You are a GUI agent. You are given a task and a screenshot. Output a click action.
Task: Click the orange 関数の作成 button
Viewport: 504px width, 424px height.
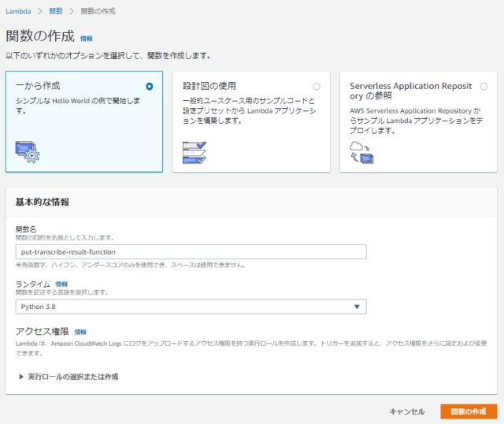(x=469, y=411)
